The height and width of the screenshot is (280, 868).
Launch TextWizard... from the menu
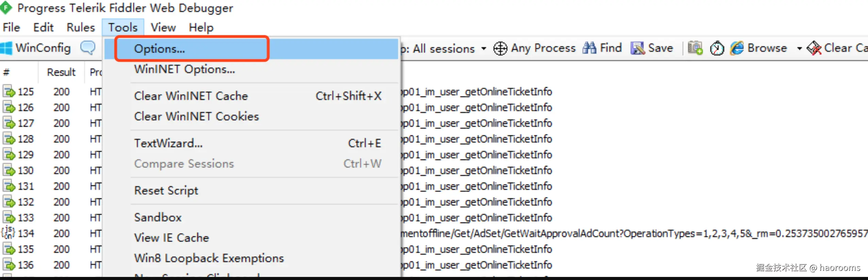(x=168, y=143)
